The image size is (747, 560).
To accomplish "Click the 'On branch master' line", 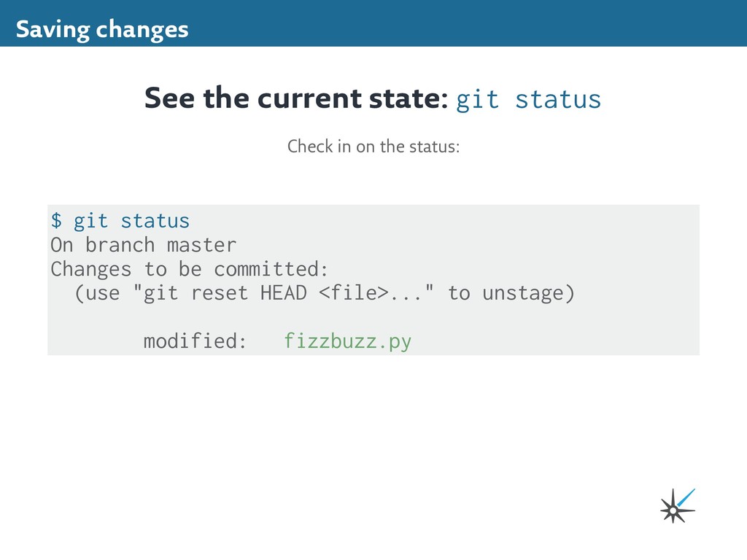I will click(144, 245).
